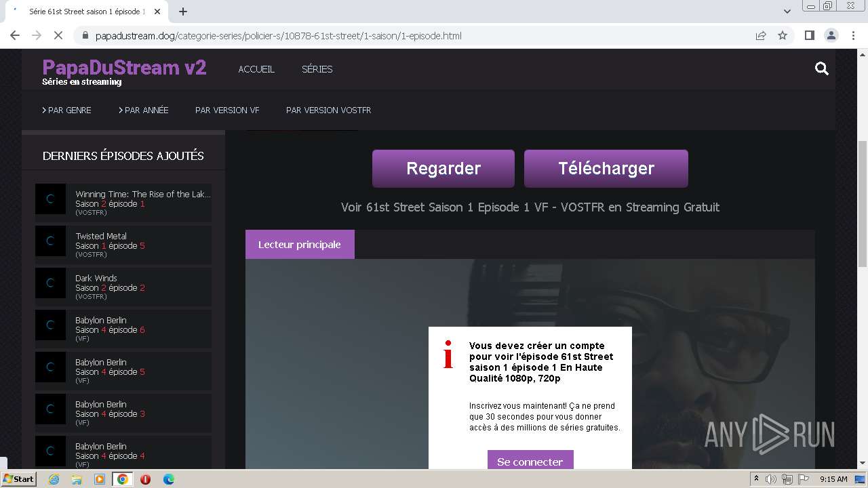Open the browser side panel icon
This screenshot has width=868, height=488.
point(809,35)
